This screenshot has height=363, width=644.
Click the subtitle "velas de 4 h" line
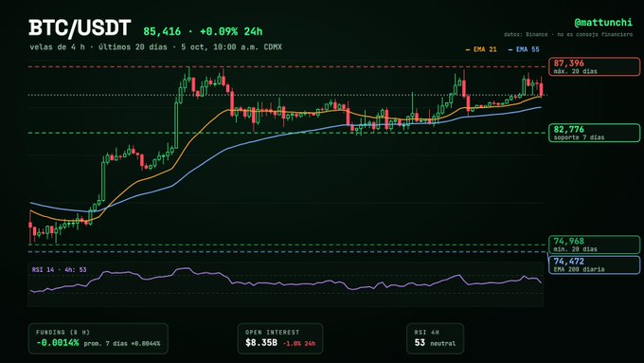[155, 47]
